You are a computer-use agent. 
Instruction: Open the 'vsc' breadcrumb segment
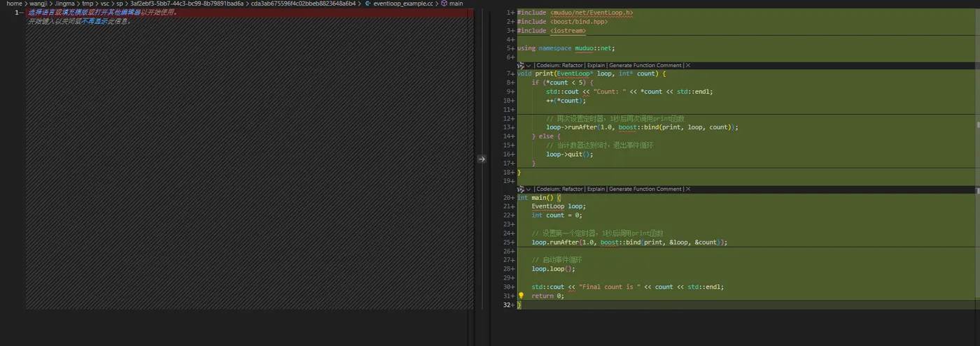(105, 3)
